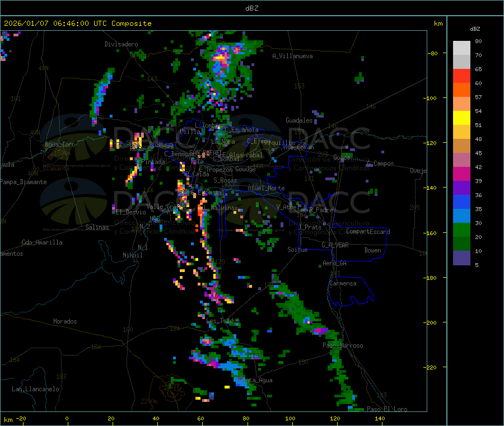
Task: Click the 0 km bottom axis label
Action: click(x=67, y=418)
